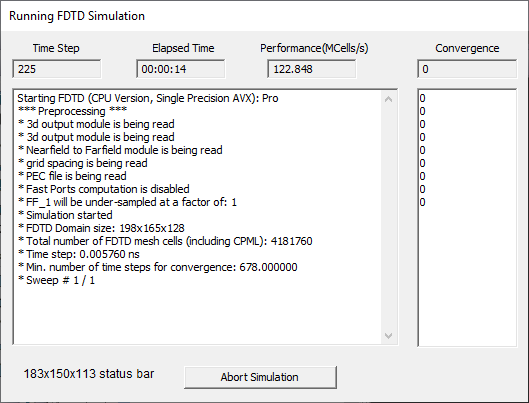Select the 'Time step: 0.005760 ns' line
This screenshot has width=529, height=403.
79,254
